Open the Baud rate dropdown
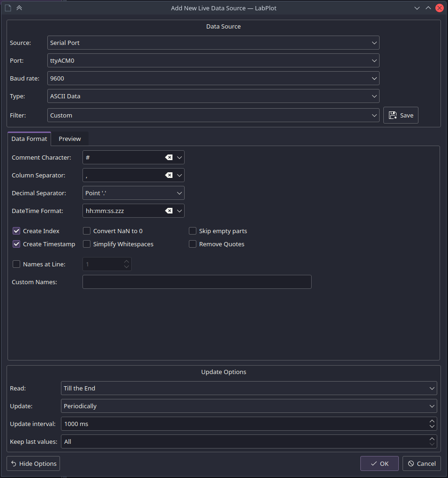This screenshot has height=478, width=448. (374, 78)
